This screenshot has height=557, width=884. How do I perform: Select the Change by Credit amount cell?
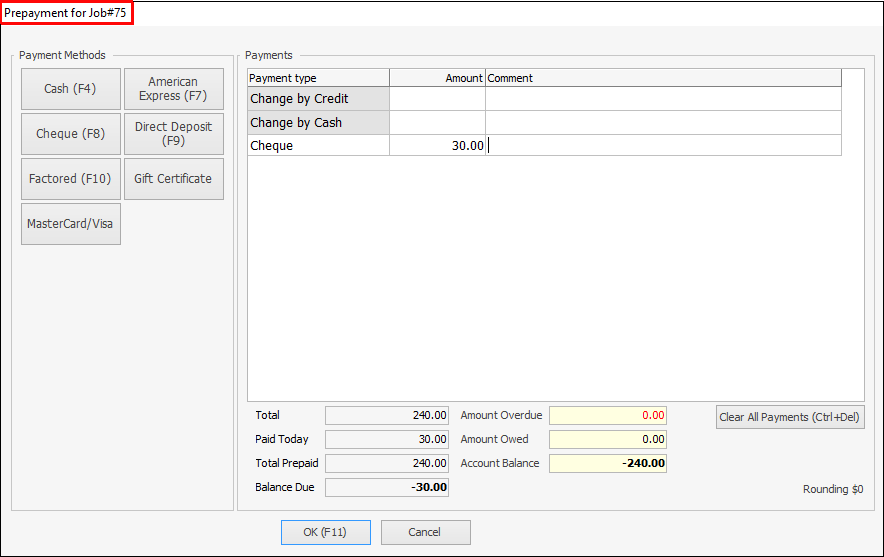point(437,99)
